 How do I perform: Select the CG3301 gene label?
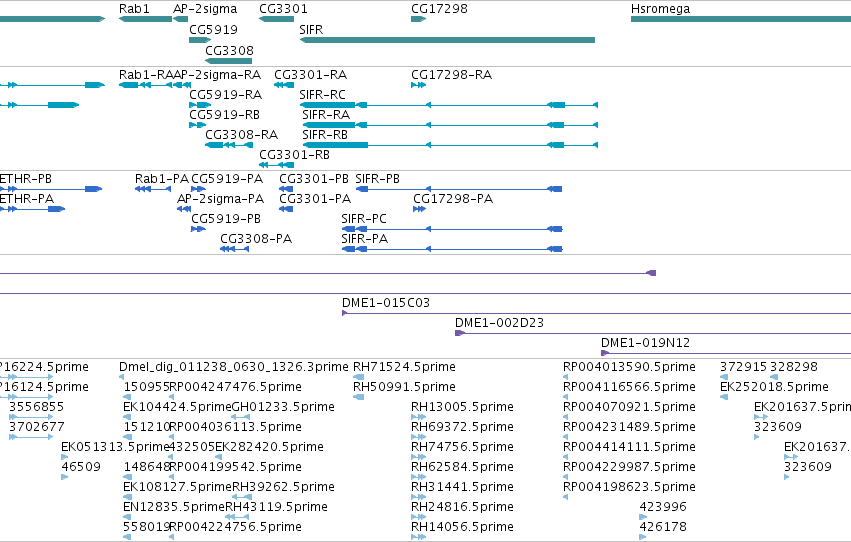pyautogui.click(x=283, y=9)
